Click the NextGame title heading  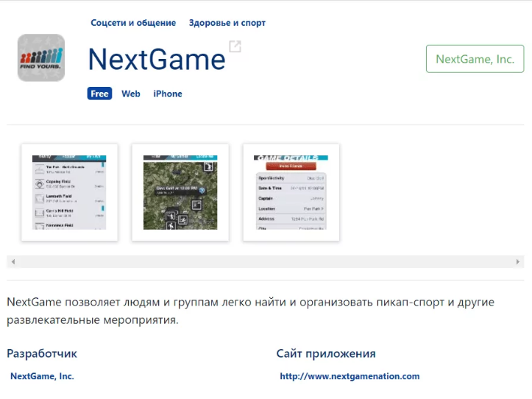point(157,60)
